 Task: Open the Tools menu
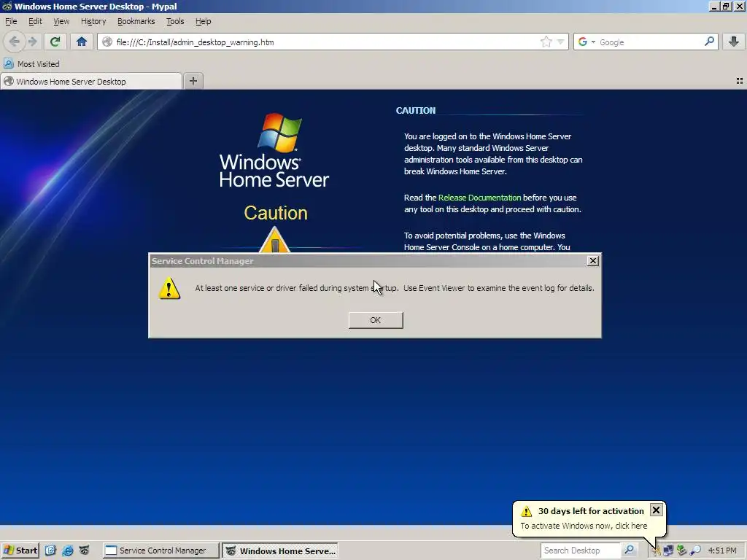click(175, 21)
